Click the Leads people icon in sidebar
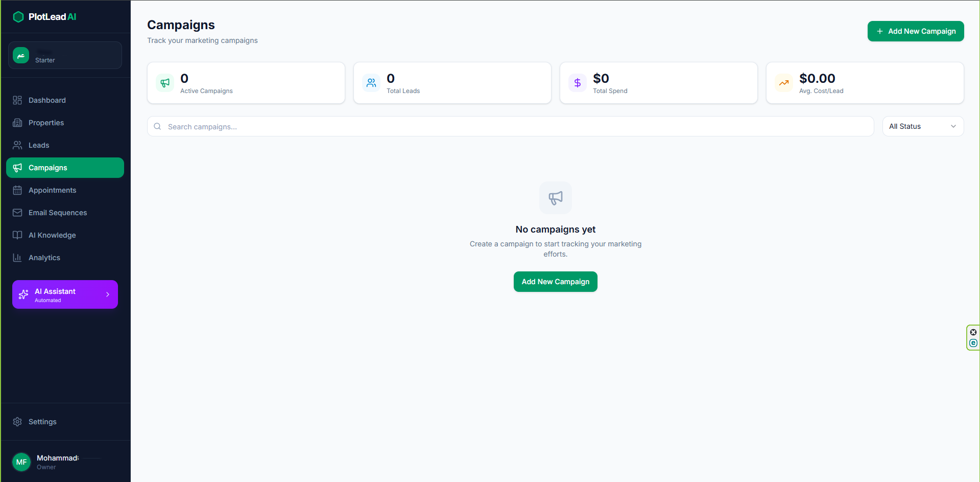Image resolution: width=980 pixels, height=482 pixels. (17, 145)
